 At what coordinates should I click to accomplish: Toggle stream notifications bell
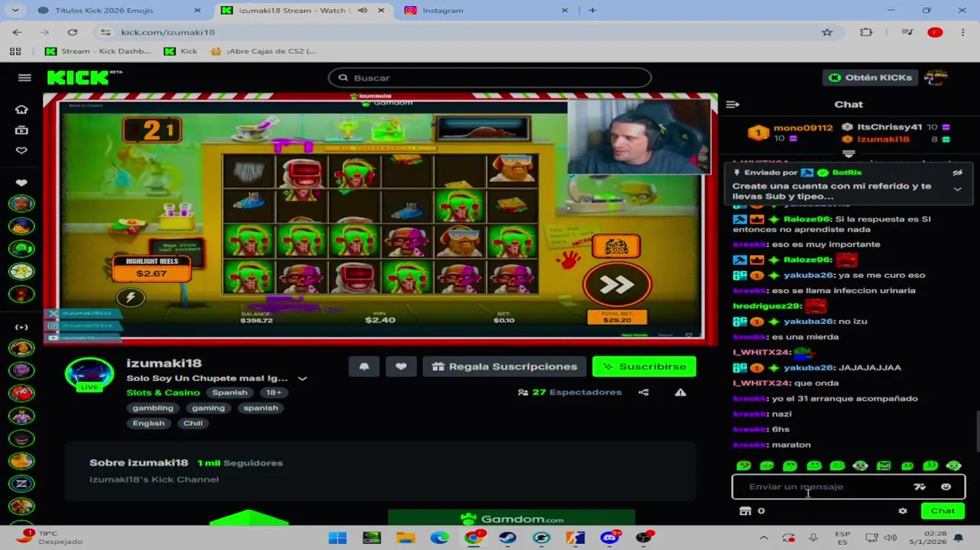pos(364,367)
